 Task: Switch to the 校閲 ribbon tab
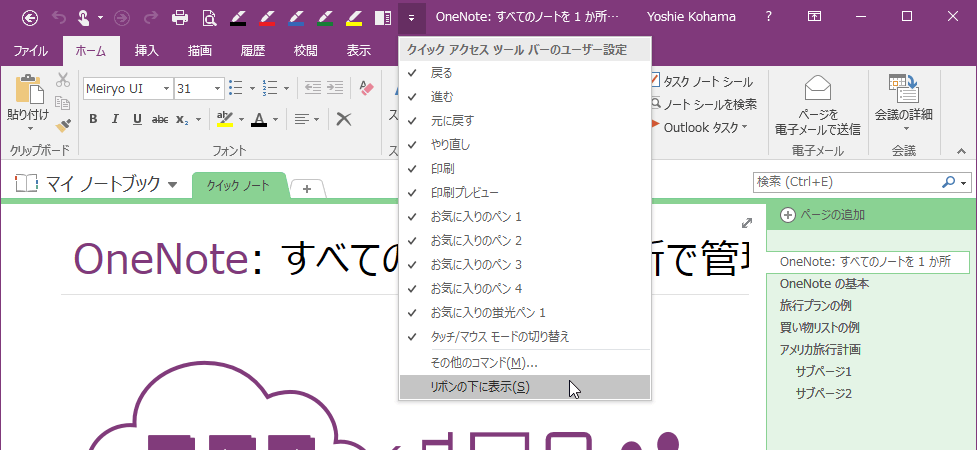click(305, 51)
